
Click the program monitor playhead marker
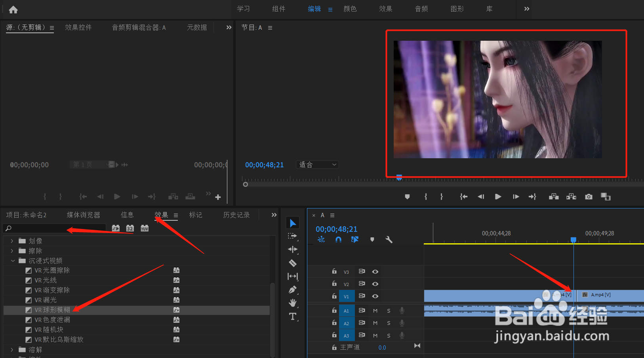pos(399,177)
